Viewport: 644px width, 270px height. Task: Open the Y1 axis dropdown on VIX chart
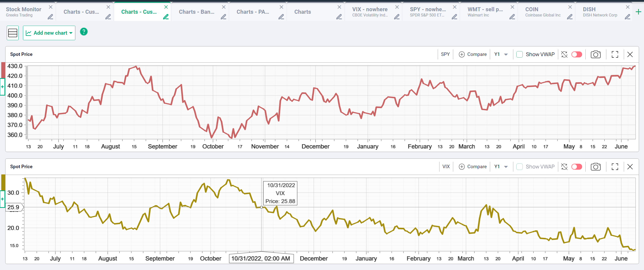pyautogui.click(x=501, y=167)
